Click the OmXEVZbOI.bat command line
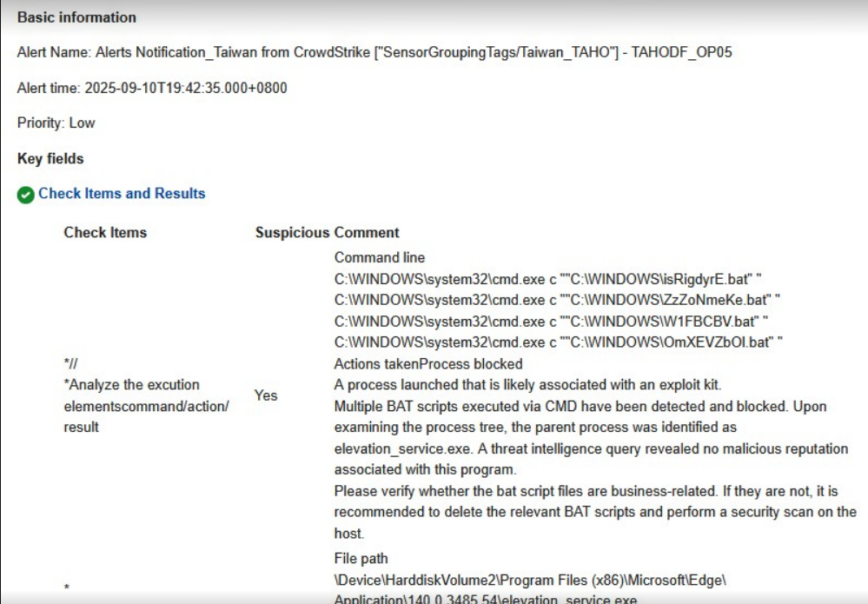Viewport: 868px width, 604px height. coord(559,342)
